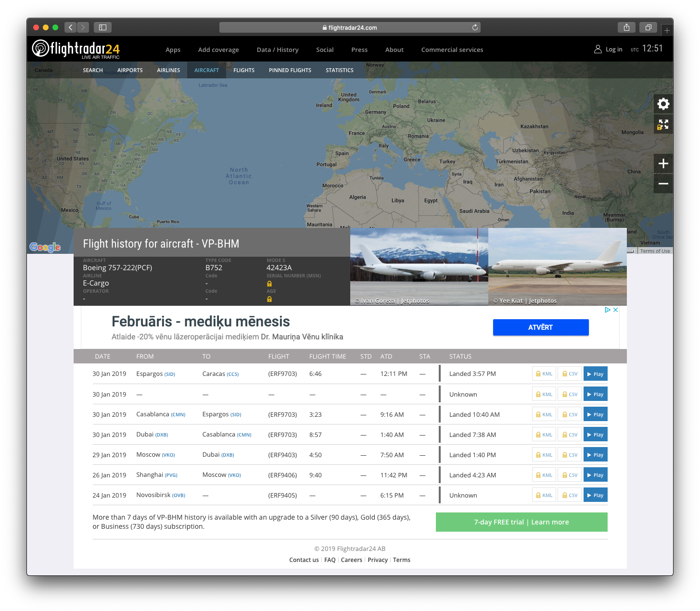Toggle fullscreen map view icon
This screenshot has height=611, width=700.
click(x=663, y=125)
